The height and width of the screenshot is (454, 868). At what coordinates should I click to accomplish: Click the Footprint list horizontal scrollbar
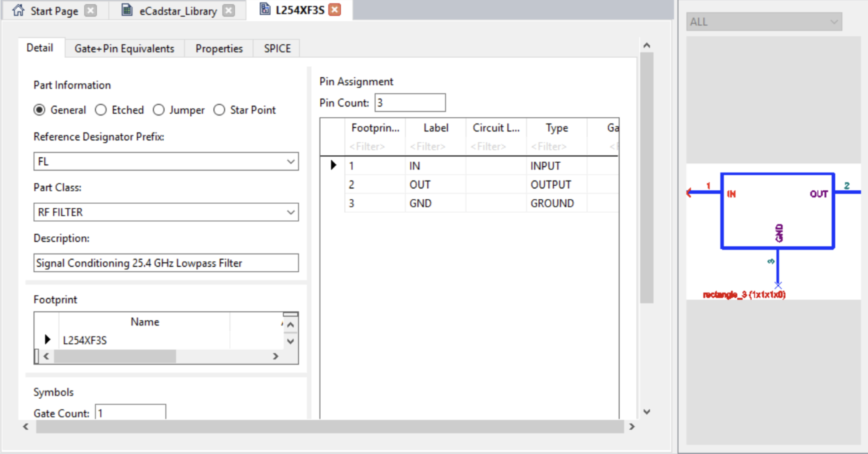click(x=115, y=356)
